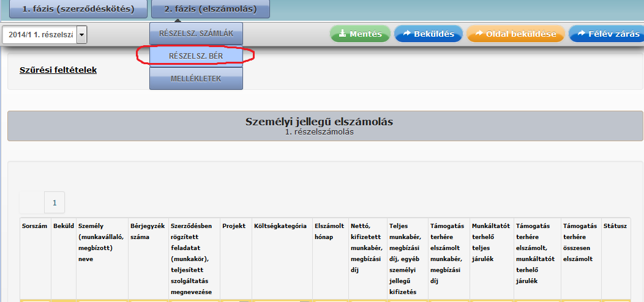The image size is (644, 302).
Task: Click the Félév zárás button
Action: click(607, 34)
